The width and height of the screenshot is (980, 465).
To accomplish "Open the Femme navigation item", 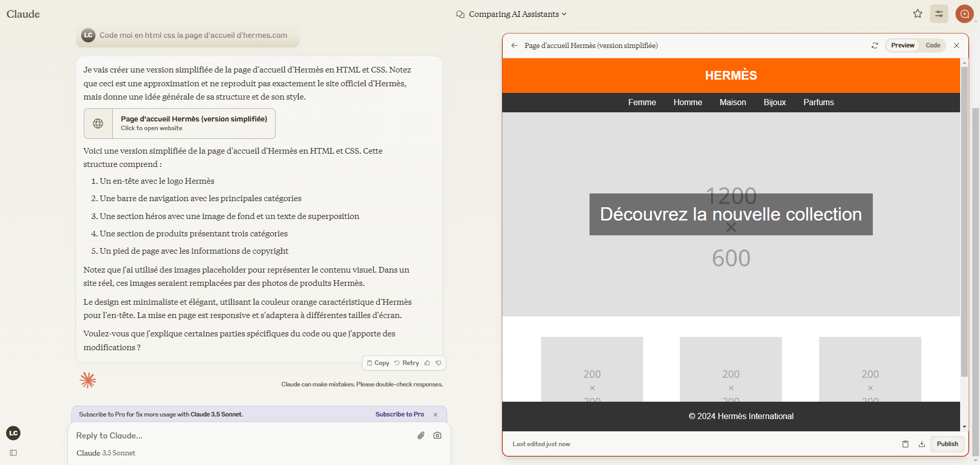I will [x=642, y=102].
